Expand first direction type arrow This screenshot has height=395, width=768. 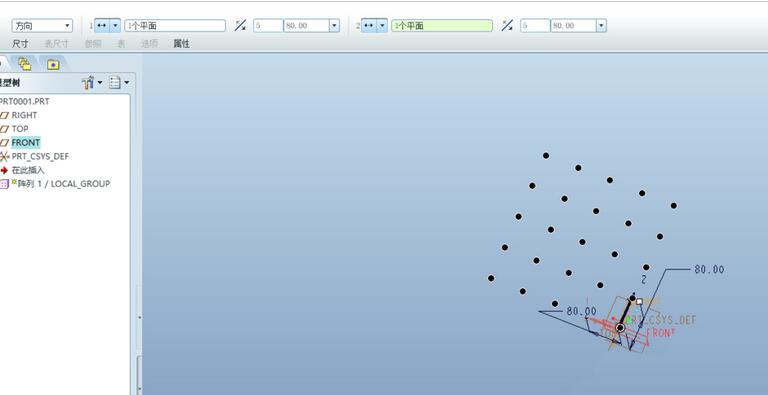coord(115,25)
